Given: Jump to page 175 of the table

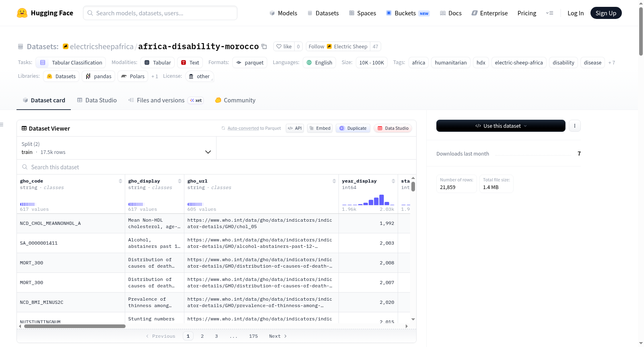Looking at the screenshot, I should [253, 336].
